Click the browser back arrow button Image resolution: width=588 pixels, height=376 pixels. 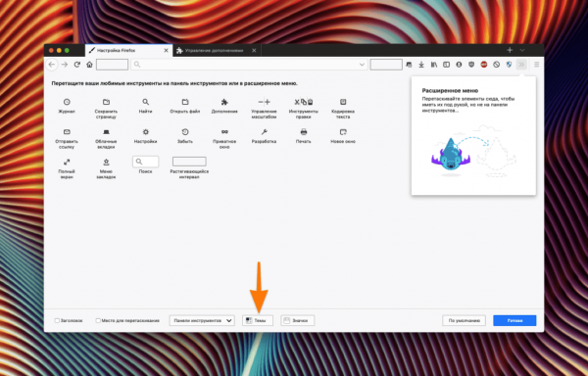pyautogui.click(x=52, y=65)
